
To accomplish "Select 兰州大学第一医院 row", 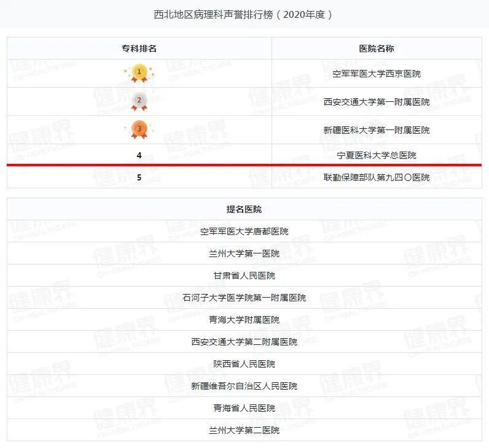I will (244, 253).
